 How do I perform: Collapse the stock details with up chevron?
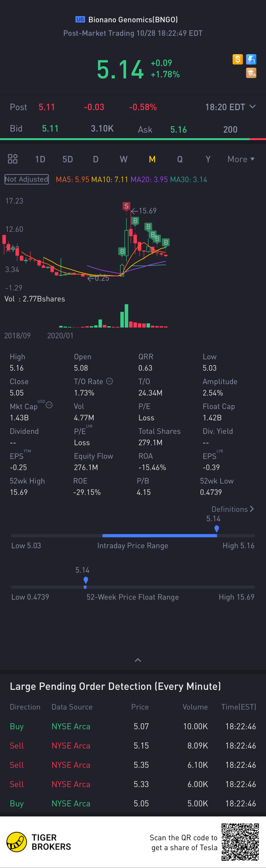138,660
